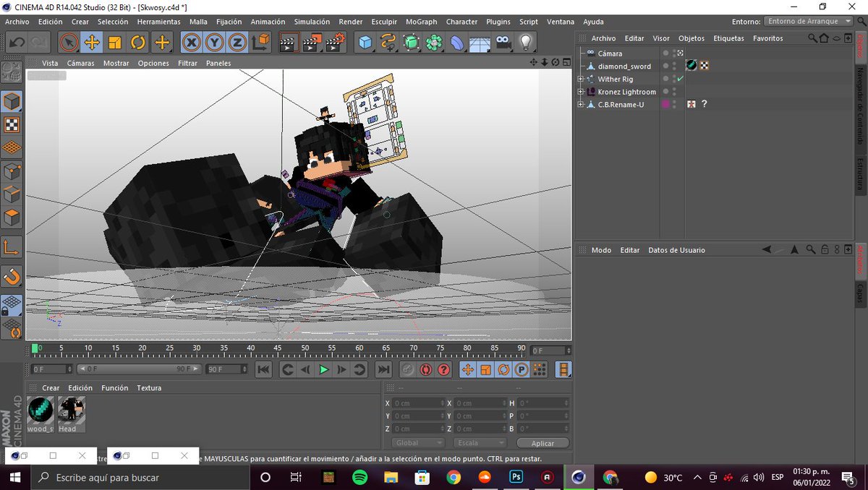Switch to texture mode checkered icon
Image resolution: width=868 pixels, height=490 pixels.
12,124
